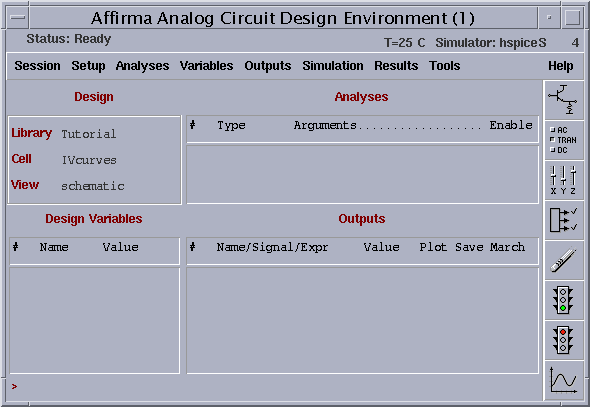The height and width of the screenshot is (407, 590).
Task: Click the Tools menu
Action: point(445,66)
